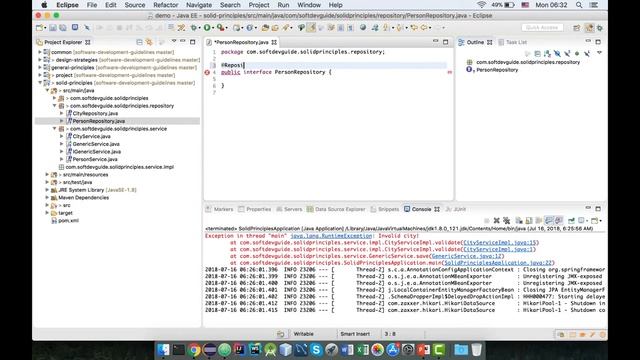Select IGenericService.java in the tree
Image resolution: width=640 pixels, height=360 pixels.
click(x=97, y=151)
